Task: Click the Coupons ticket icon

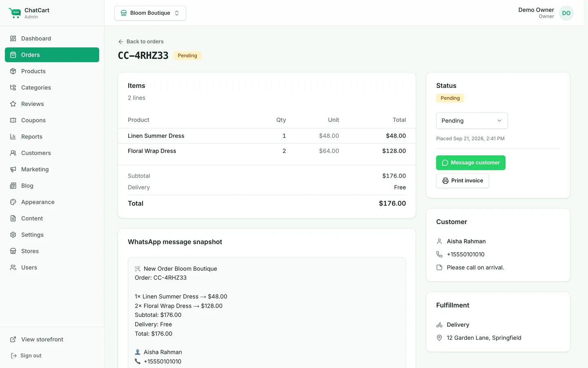Action: point(13,120)
